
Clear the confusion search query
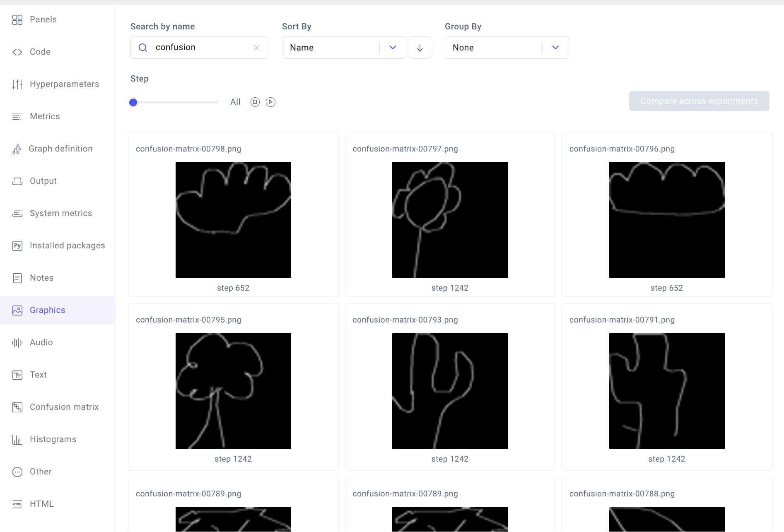pos(256,48)
